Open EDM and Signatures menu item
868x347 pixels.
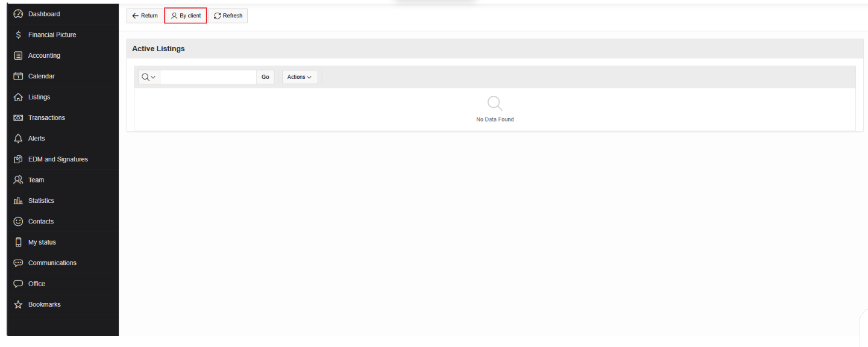58,159
